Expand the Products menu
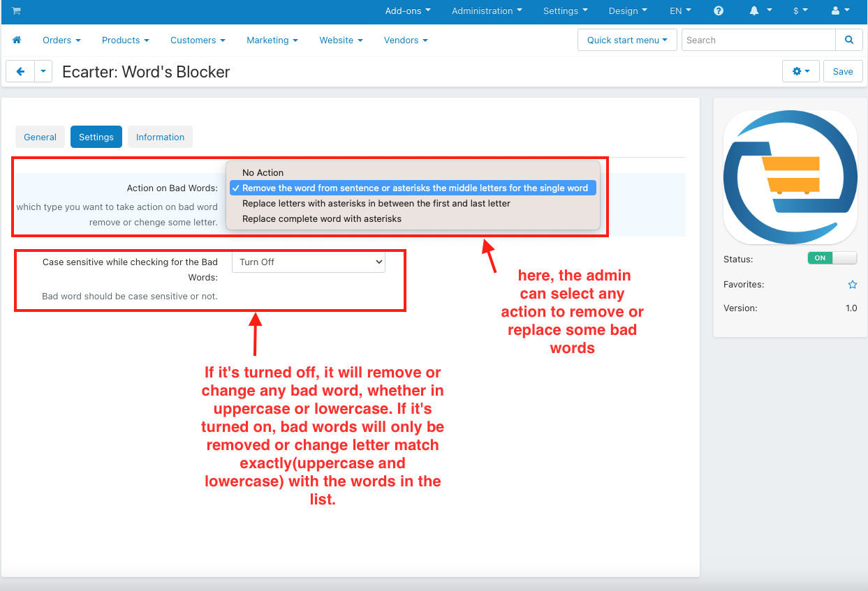 tap(126, 40)
